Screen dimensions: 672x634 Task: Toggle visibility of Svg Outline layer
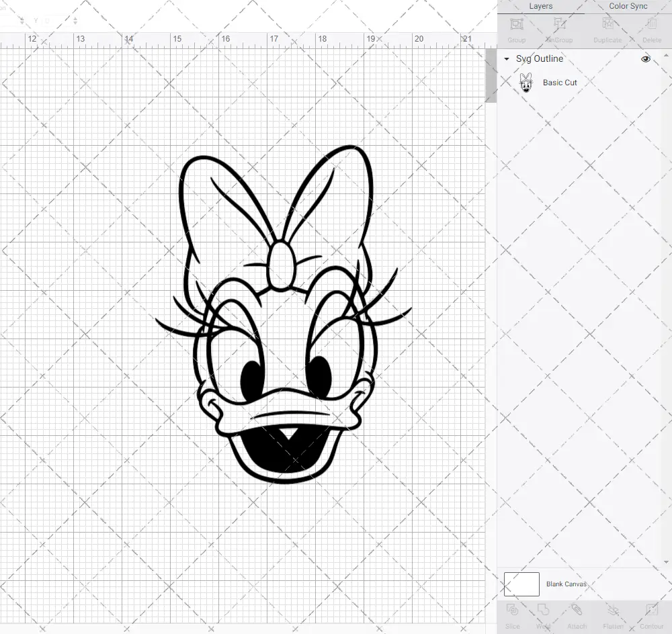pyautogui.click(x=645, y=58)
